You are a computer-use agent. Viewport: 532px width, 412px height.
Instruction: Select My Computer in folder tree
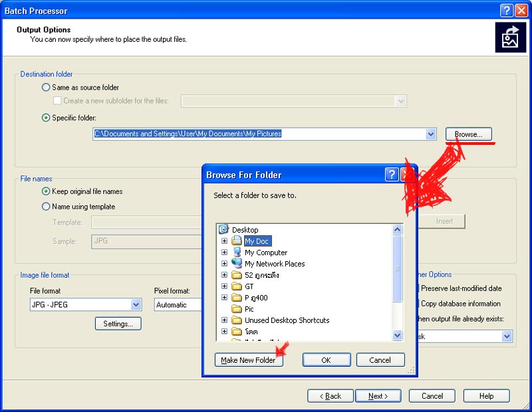[266, 253]
